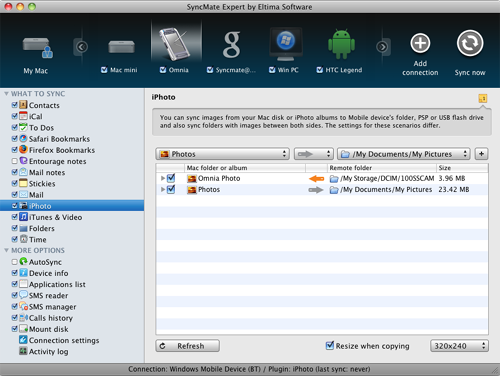Open the Mail notes plugin
The width and height of the screenshot is (500, 376).
click(x=47, y=172)
